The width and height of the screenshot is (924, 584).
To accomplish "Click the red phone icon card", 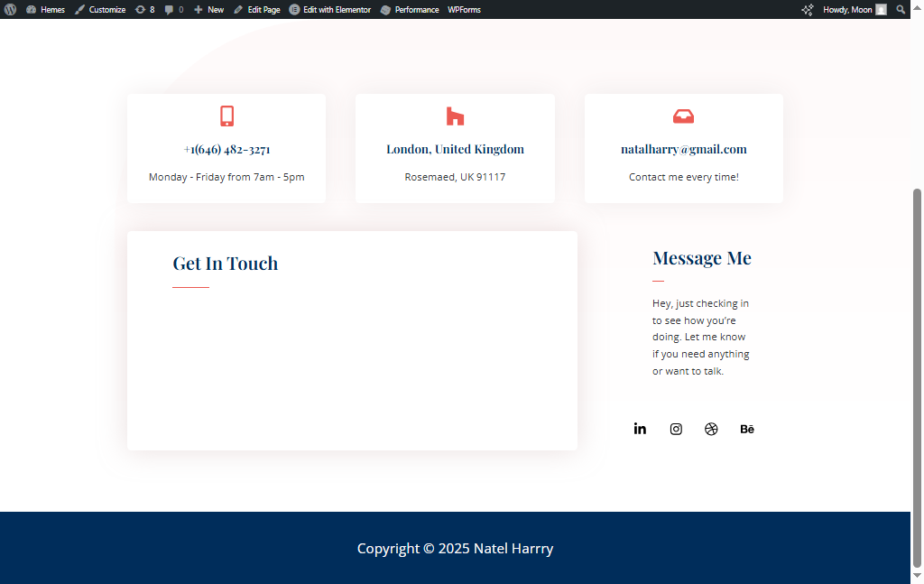I will tap(226, 116).
